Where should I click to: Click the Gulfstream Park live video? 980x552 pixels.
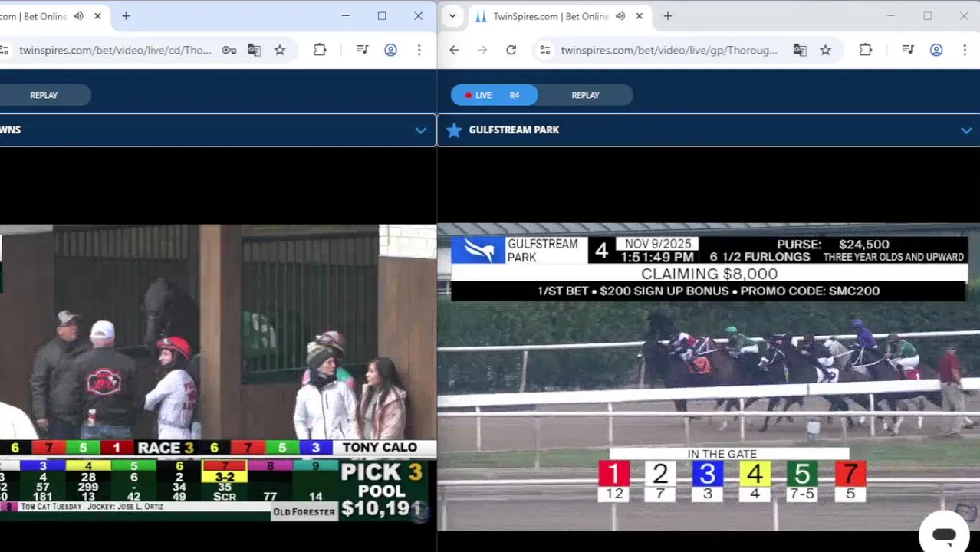[x=709, y=377]
